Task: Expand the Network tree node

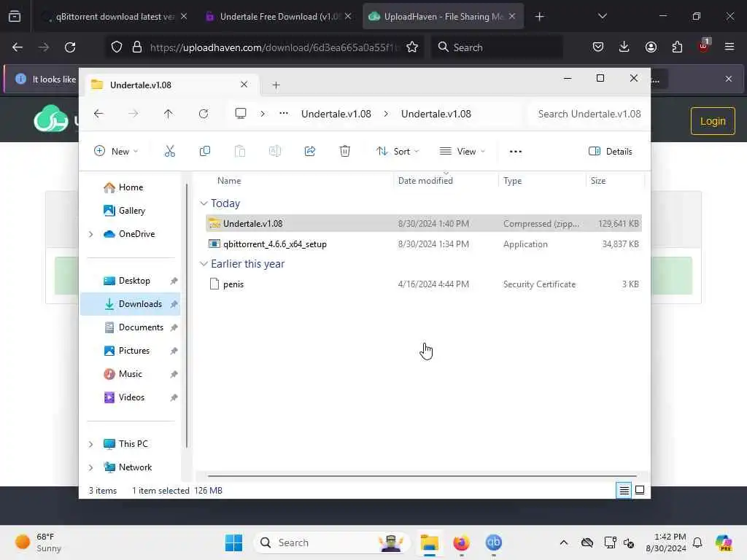Action: tap(91, 467)
